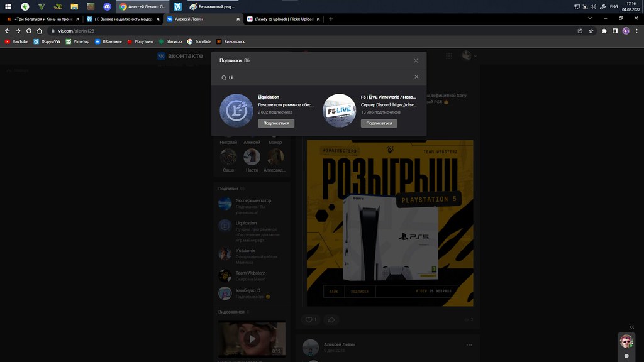644x362 pixels.
Task: Open the Liquidation community avatar
Action: click(x=236, y=110)
